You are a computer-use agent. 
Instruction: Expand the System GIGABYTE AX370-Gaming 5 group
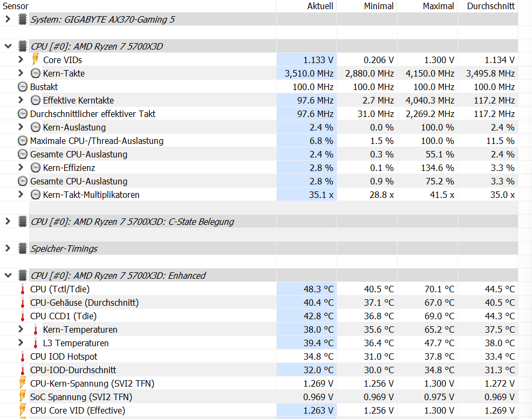[8, 19]
